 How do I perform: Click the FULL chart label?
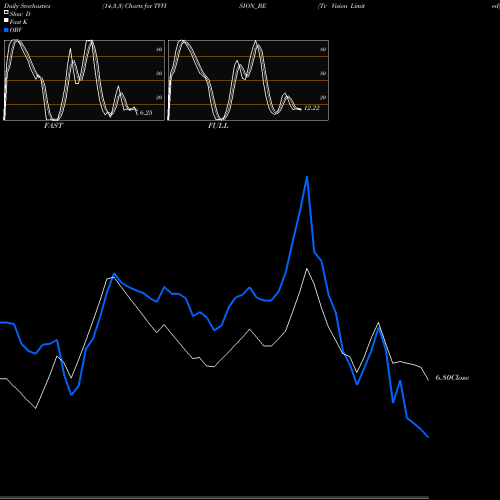(x=218, y=126)
